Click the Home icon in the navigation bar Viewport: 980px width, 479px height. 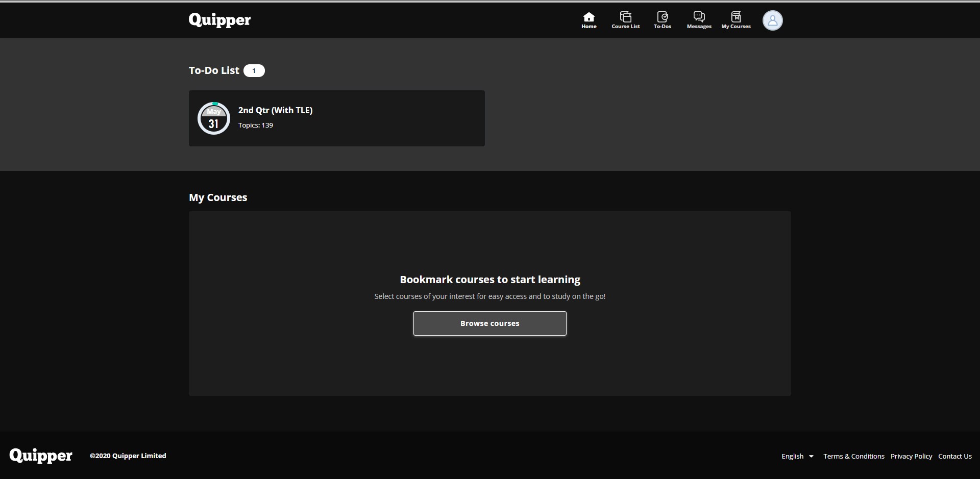(589, 19)
